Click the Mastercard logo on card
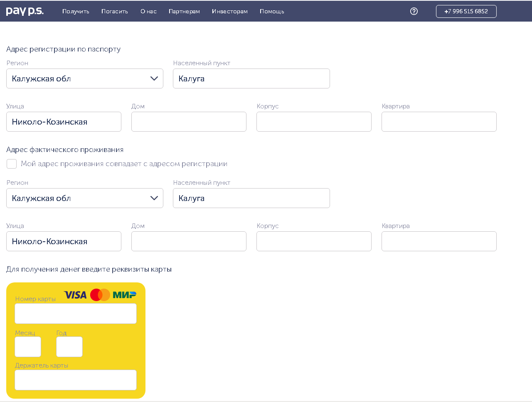This screenshot has width=532, height=402. tap(100, 295)
